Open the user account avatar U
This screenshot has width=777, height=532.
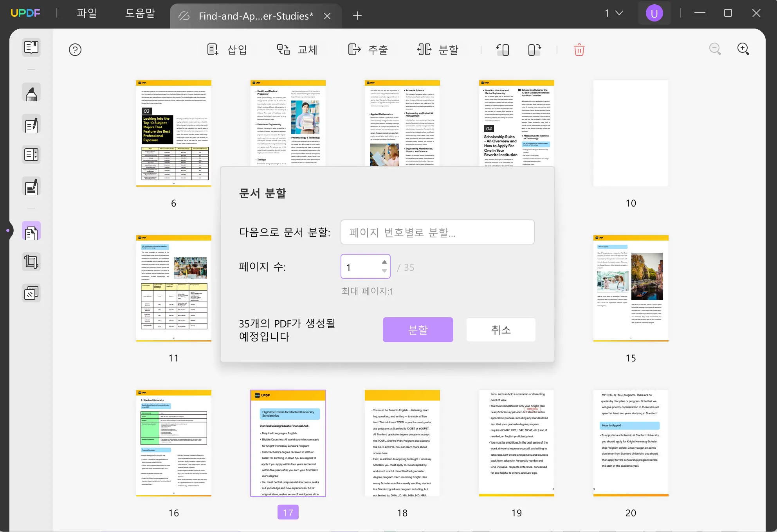[654, 13]
